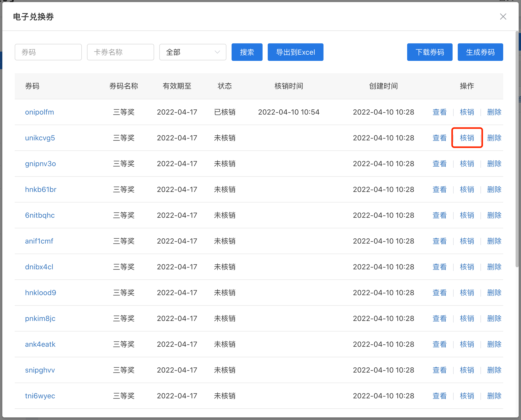Click 删除 for hnklood9 row
The image size is (521, 420).
click(494, 293)
